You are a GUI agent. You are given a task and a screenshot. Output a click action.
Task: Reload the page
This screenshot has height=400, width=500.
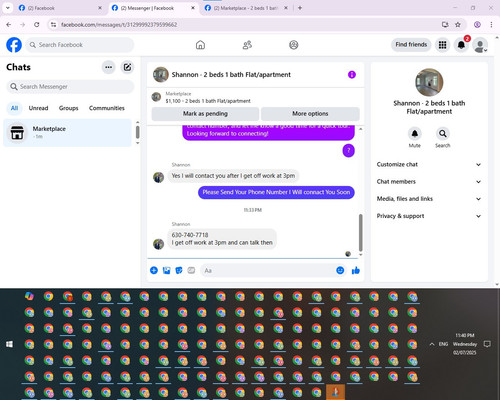tap(37, 25)
